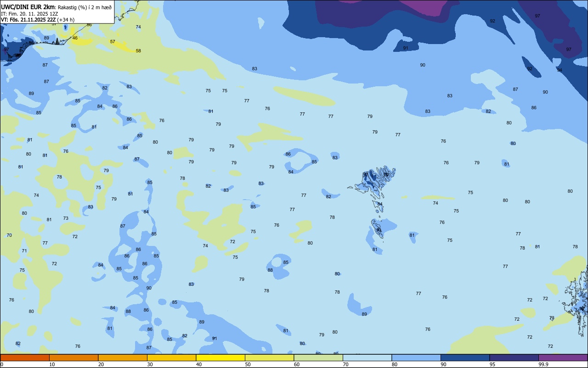Screen dimensions: 588x368
Task: Click the humidity value "94" on the map
Action: click(x=560, y=70)
